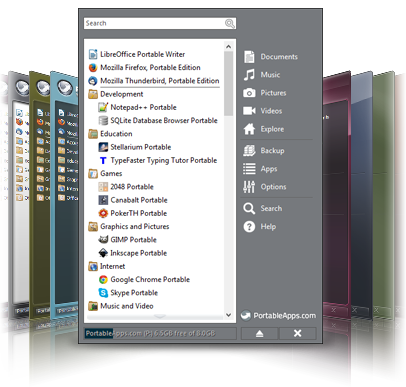The height and width of the screenshot is (387, 406).
Task: Click TypeFaster Typing Tutor icon
Action: point(103,160)
